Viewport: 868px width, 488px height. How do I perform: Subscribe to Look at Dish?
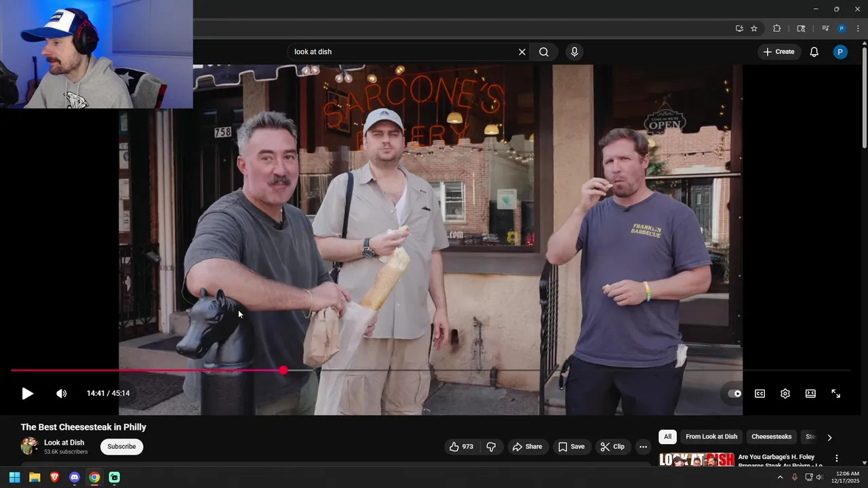point(122,447)
